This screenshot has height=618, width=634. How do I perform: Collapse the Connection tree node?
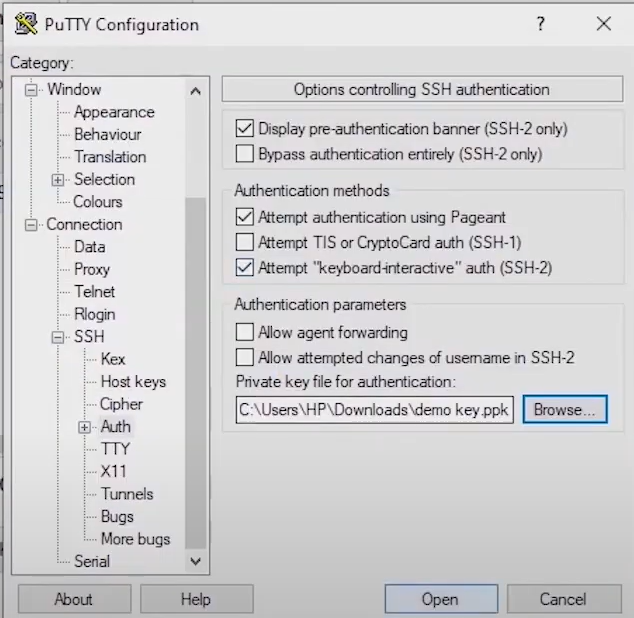31,225
